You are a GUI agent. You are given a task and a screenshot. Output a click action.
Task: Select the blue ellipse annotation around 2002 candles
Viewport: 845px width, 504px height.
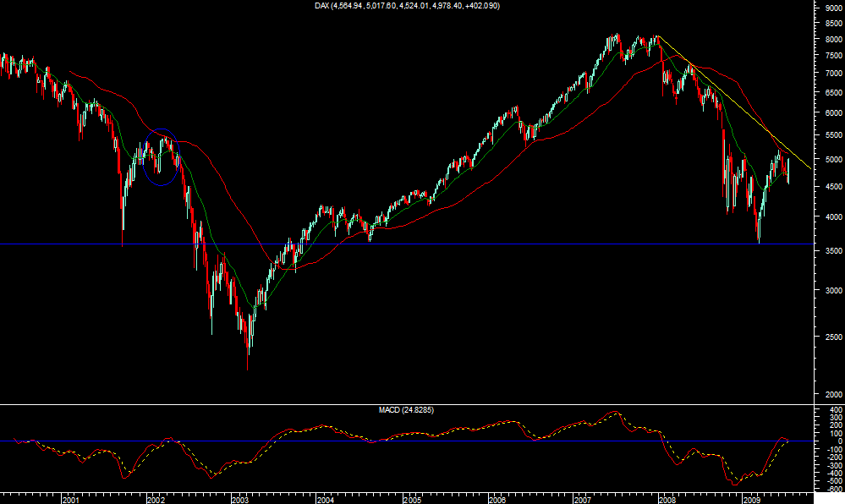point(161,156)
